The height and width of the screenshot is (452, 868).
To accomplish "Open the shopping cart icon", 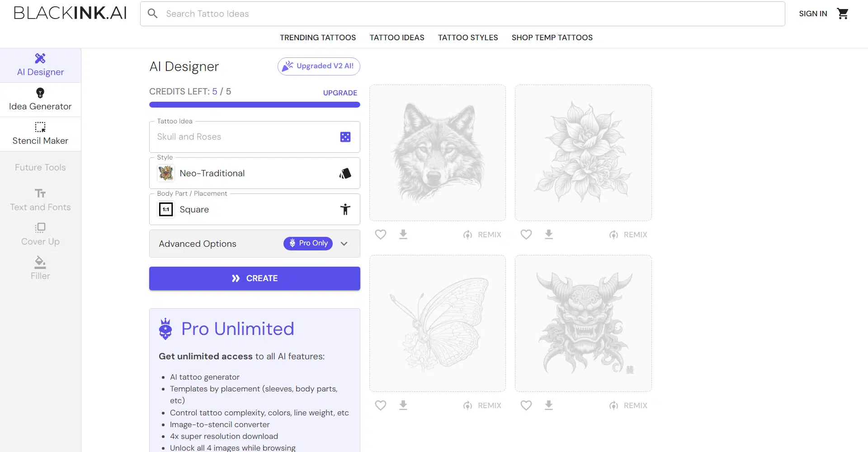I will 842,14.
